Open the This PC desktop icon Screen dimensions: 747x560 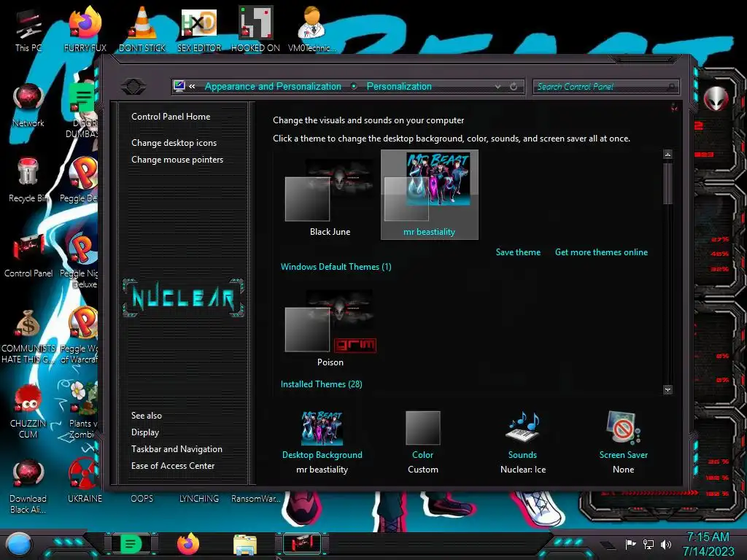[x=28, y=31]
